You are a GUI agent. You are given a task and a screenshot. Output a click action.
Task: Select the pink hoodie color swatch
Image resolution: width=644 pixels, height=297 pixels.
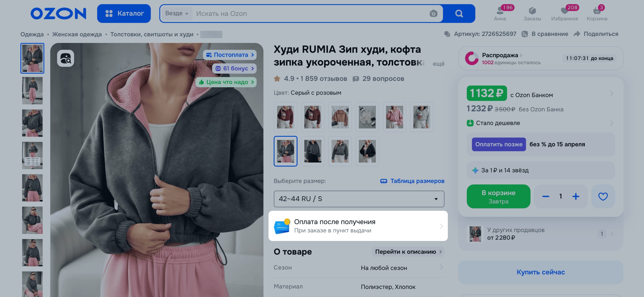click(394, 117)
